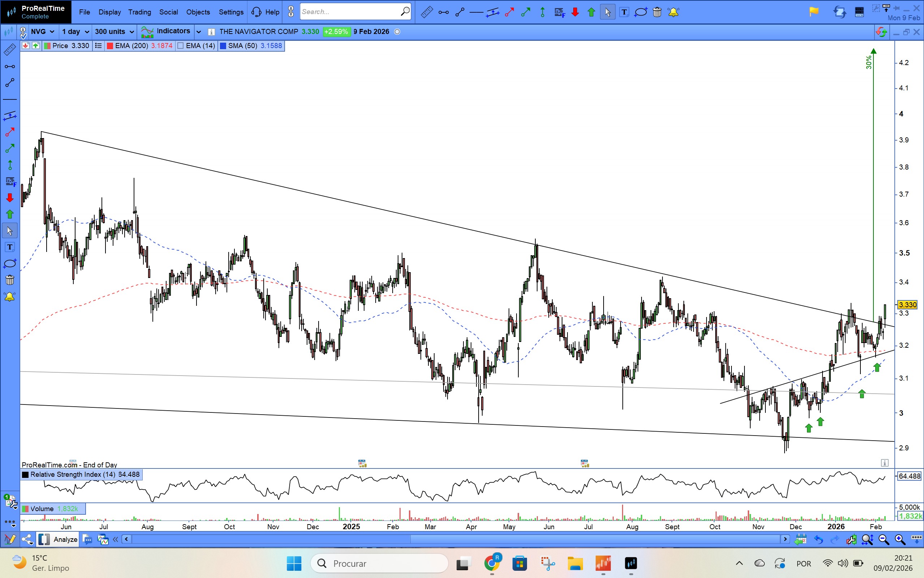Image resolution: width=924 pixels, height=578 pixels.
Task: Select the red down arrow tool in left sidebar
Action: [10, 198]
